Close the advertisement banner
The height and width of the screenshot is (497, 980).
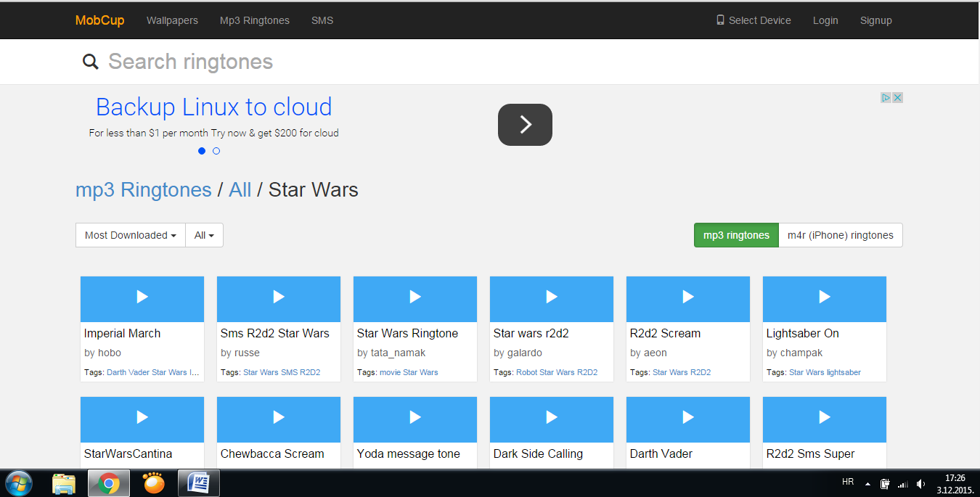[x=897, y=98]
